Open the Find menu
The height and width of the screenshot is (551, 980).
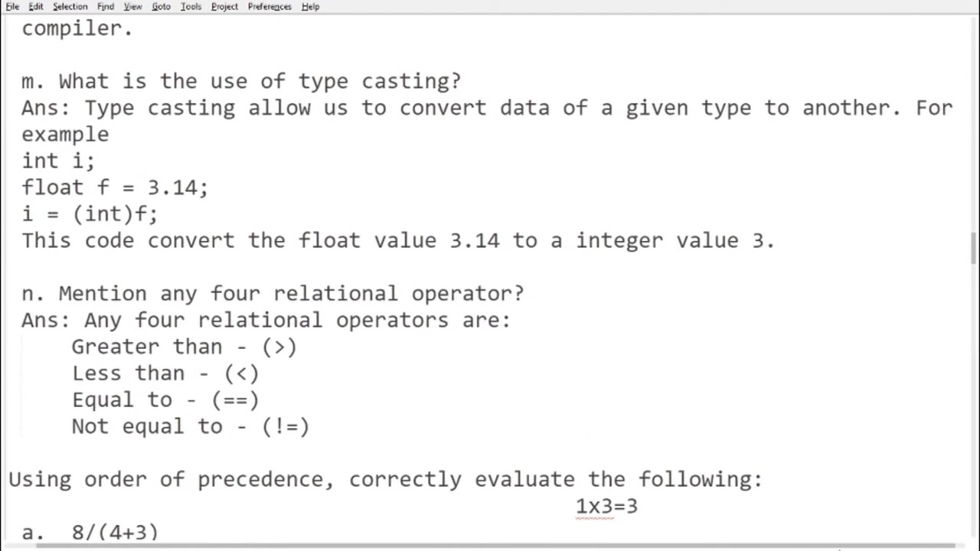click(x=106, y=6)
